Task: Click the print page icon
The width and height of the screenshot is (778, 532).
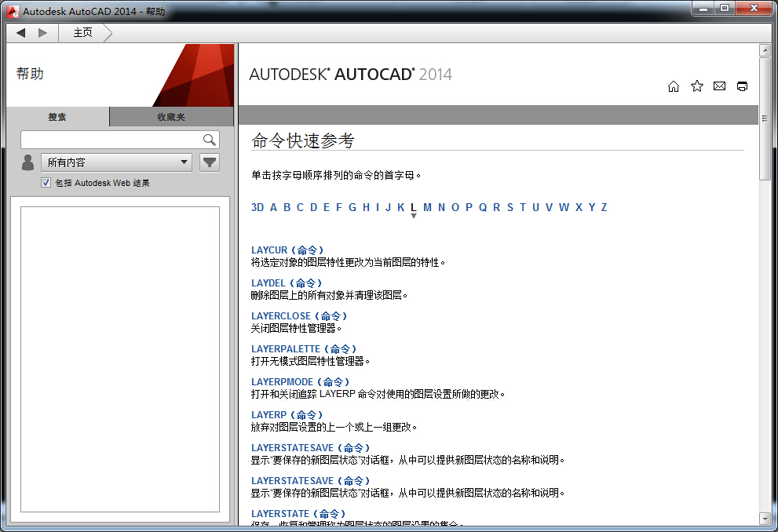Action: pos(742,86)
